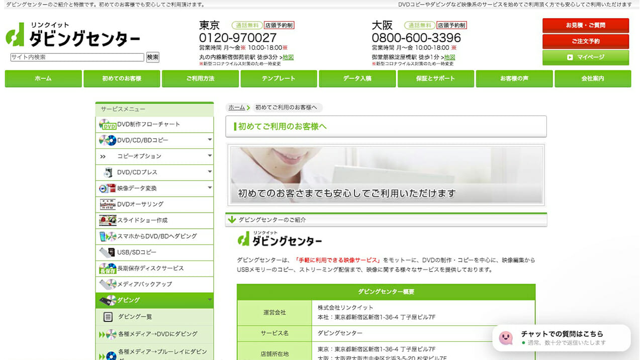The height and width of the screenshot is (360, 644).
Task: Click the Osaka phone number 0800-600-3396
Action: [x=416, y=38]
